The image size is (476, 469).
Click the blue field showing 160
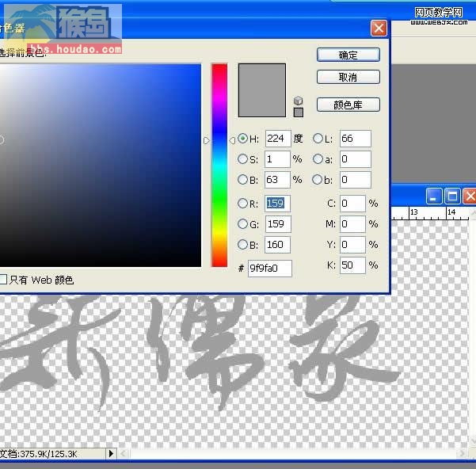click(277, 245)
